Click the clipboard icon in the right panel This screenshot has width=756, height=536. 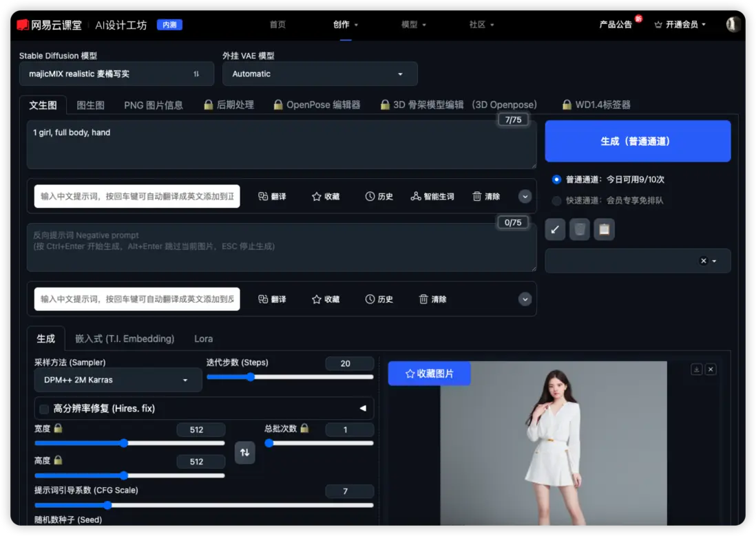click(x=605, y=228)
